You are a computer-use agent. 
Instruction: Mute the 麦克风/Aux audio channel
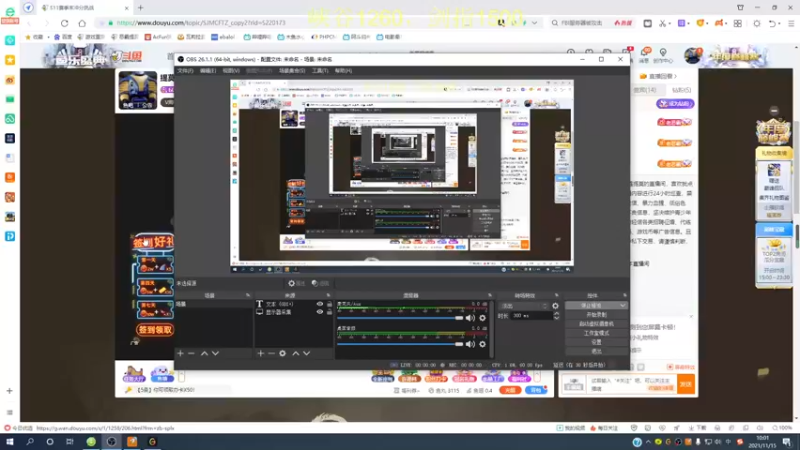point(470,318)
